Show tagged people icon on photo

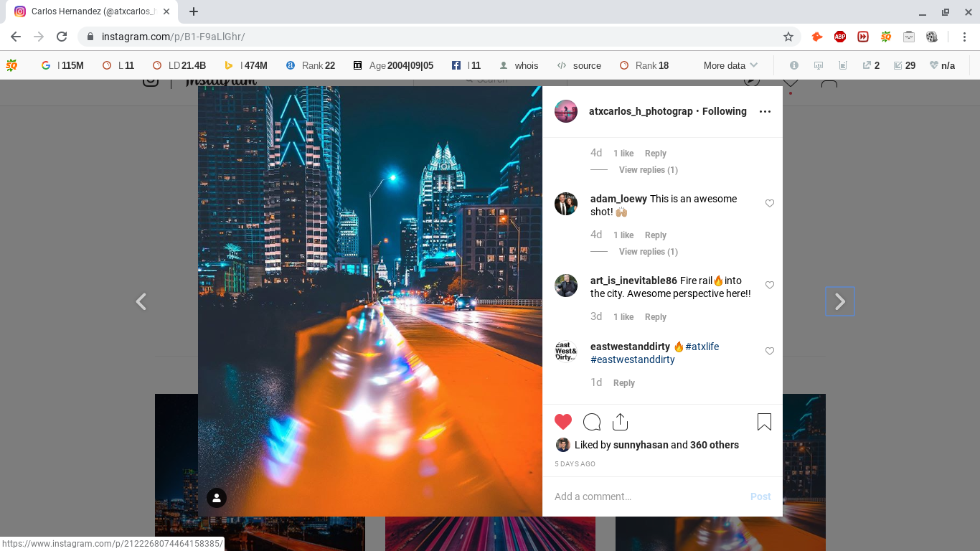pos(217,498)
